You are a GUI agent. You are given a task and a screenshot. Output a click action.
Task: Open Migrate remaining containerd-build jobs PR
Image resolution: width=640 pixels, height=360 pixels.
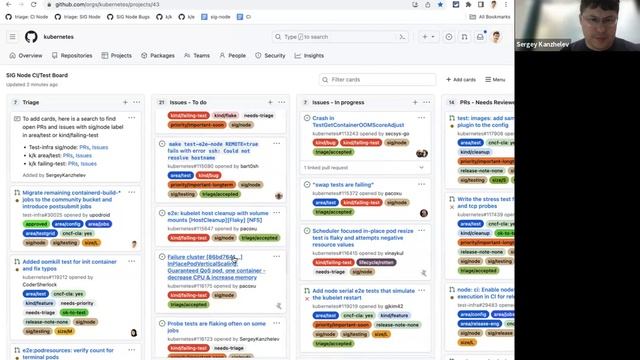(71, 200)
